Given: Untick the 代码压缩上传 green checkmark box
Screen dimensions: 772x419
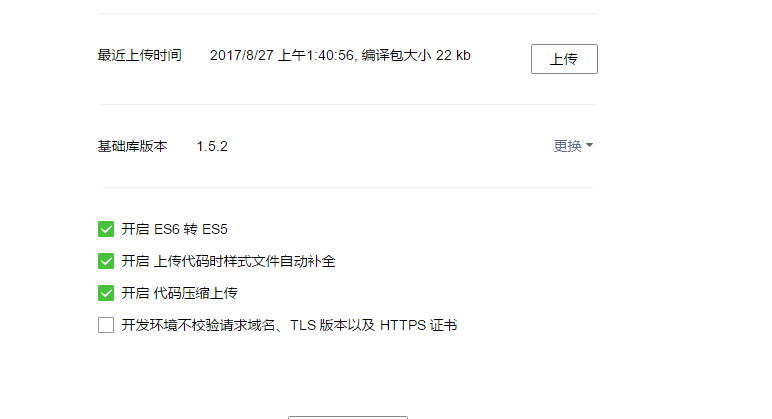Looking at the screenshot, I should pyautogui.click(x=106, y=293).
